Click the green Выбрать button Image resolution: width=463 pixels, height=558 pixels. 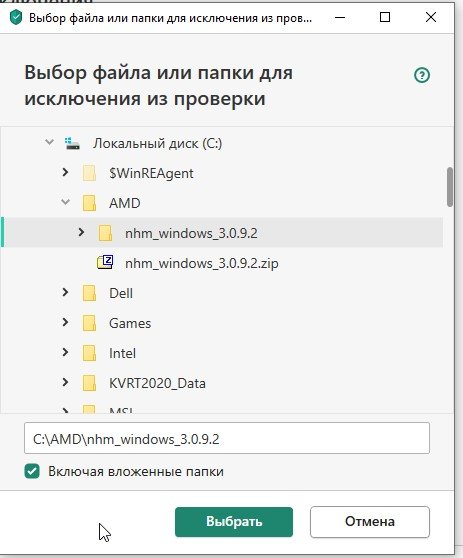[x=234, y=522]
